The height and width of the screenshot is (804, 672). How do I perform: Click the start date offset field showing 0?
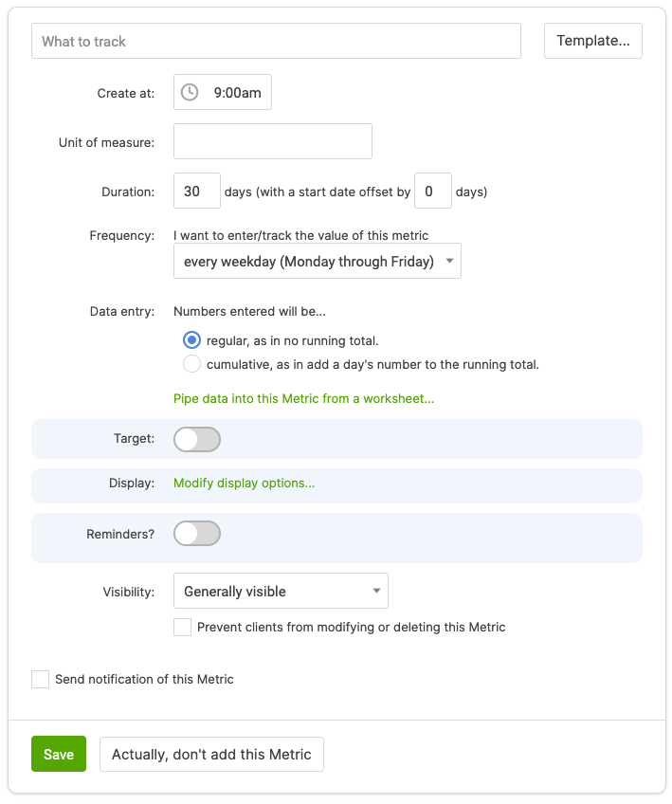(x=432, y=191)
